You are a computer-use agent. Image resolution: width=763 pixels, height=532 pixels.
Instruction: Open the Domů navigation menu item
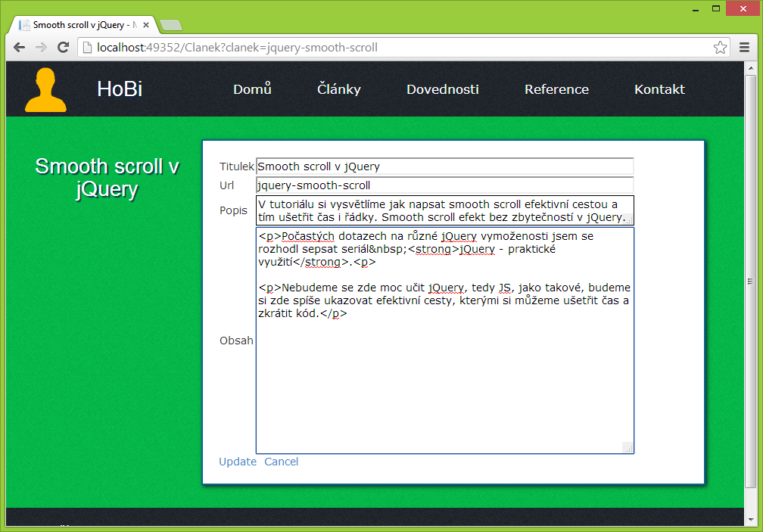tap(252, 89)
